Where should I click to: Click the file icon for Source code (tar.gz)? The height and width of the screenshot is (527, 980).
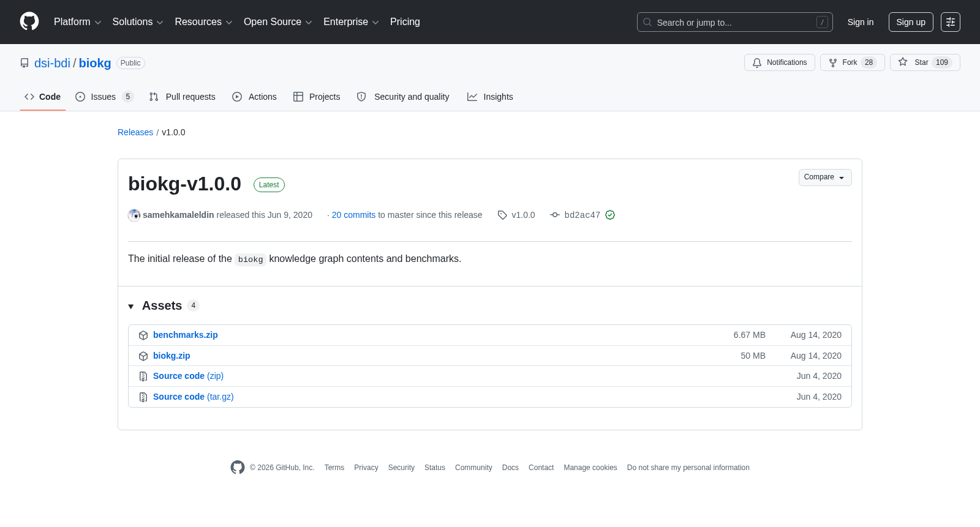pyautogui.click(x=143, y=397)
